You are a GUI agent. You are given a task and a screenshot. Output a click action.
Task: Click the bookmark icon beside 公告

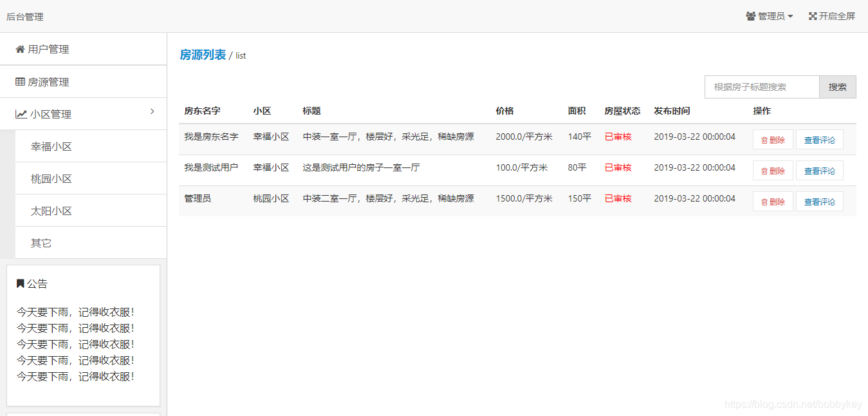coord(20,283)
